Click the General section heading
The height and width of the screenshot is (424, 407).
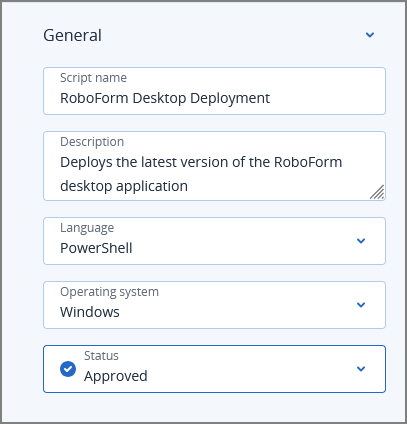pyautogui.click(x=72, y=35)
